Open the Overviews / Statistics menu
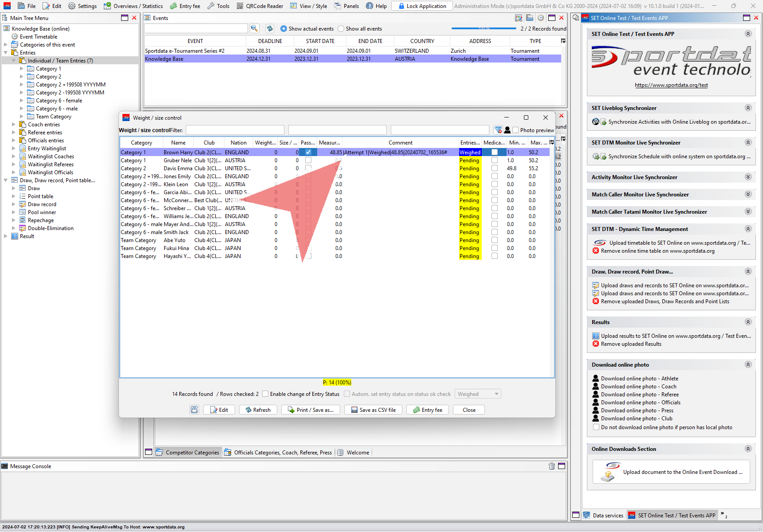This screenshot has height=532, width=763. (133, 6)
